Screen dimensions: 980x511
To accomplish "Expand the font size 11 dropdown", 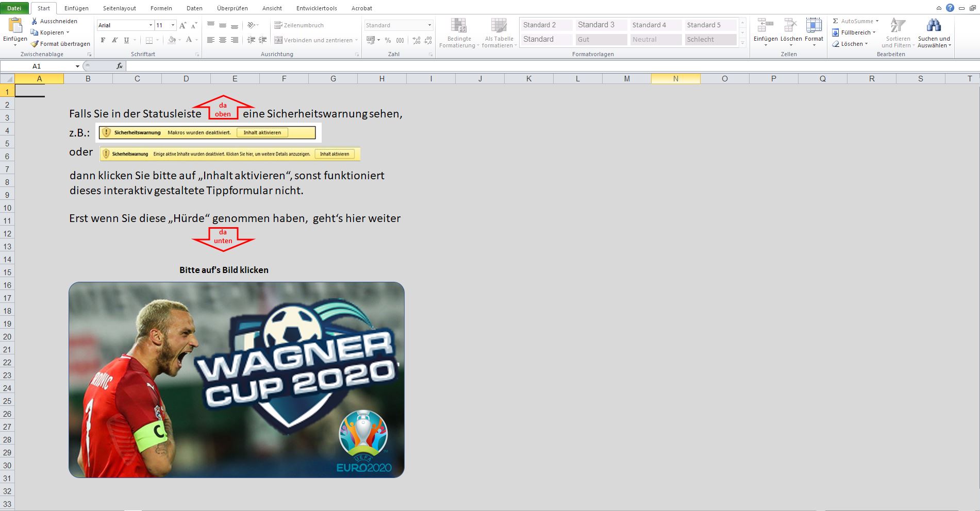I will pyautogui.click(x=173, y=25).
